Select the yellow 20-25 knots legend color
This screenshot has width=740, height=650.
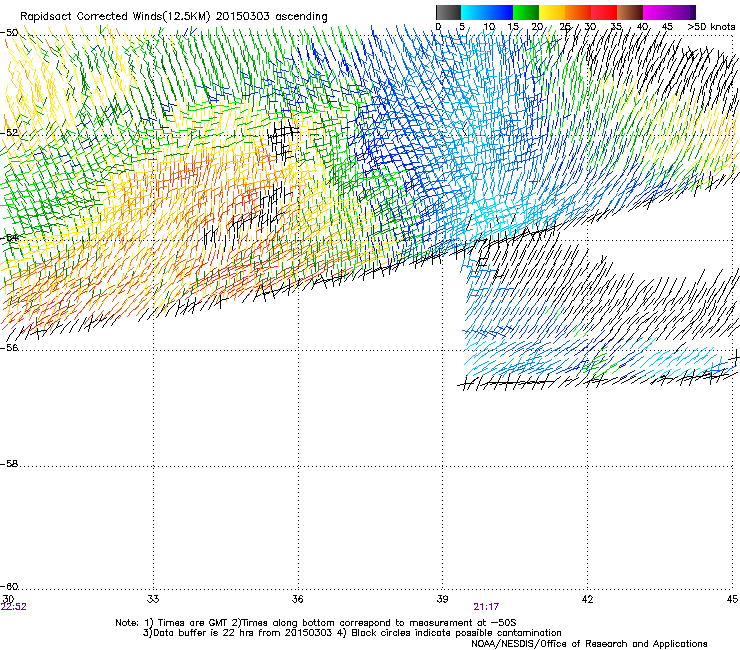tap(552, 12)
